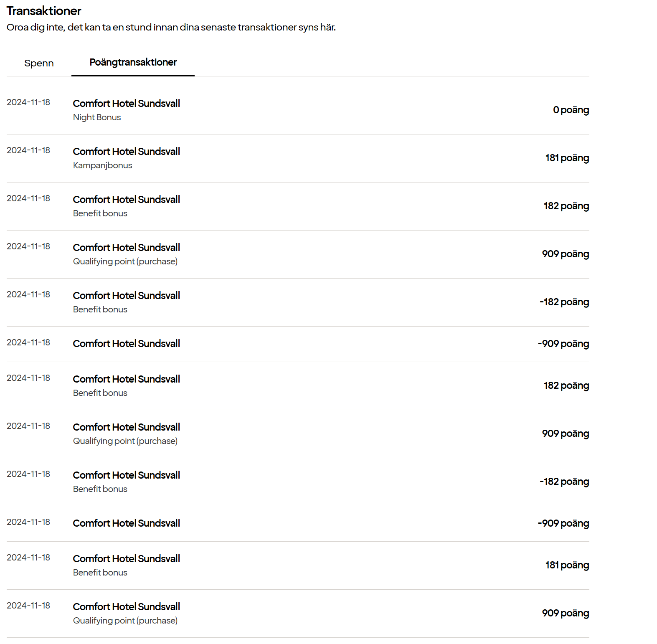657x644 pixels.
Task: Click the second -182 poäng amount
Action: [564, 482]
